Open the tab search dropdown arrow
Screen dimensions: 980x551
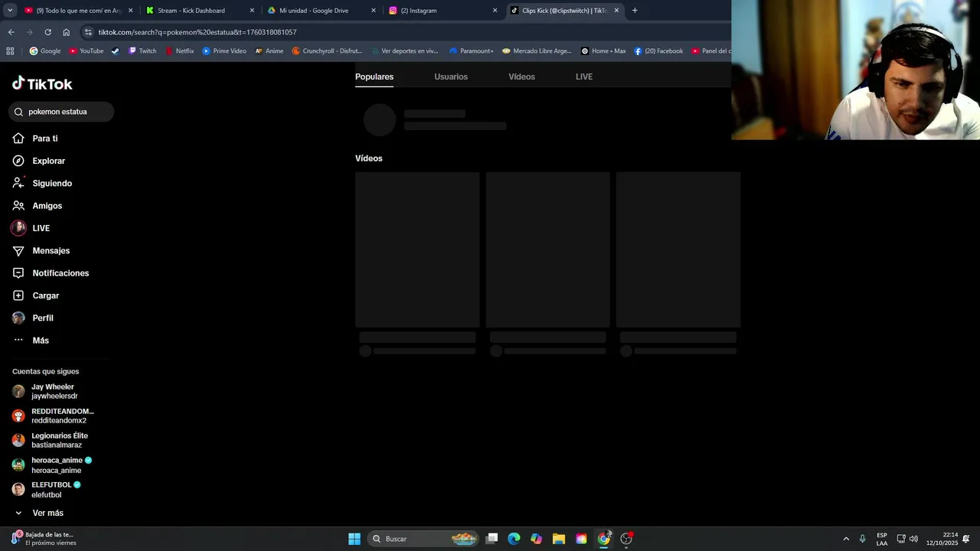pyautogui.click(x=9, y=11)
